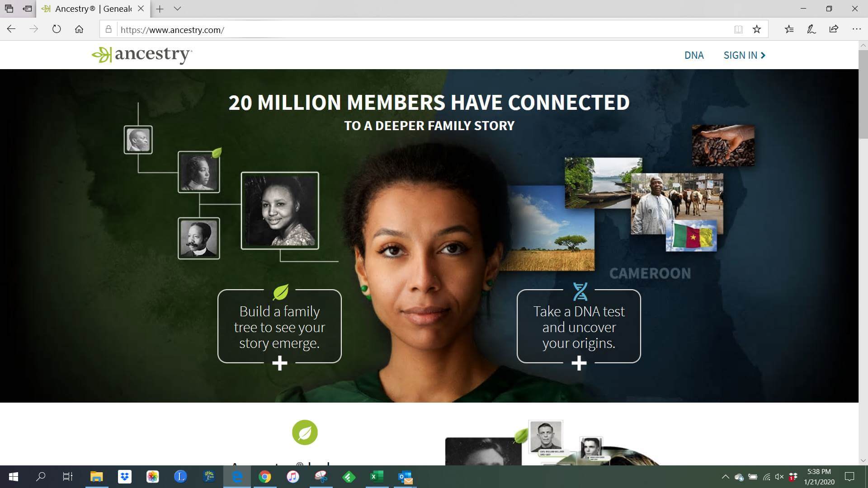Open Wi-Fi network settings
Image resolution: width=868 pixels, height=488 pixels.
pos(766,477)
